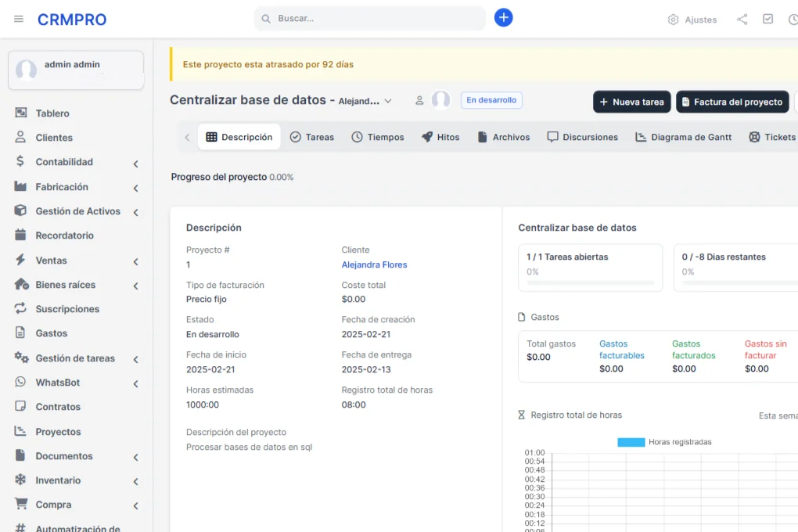Click the Ventas lightning icon
Image resolution: width=798 pixels, height=532 pixels.
click(20, 260)
